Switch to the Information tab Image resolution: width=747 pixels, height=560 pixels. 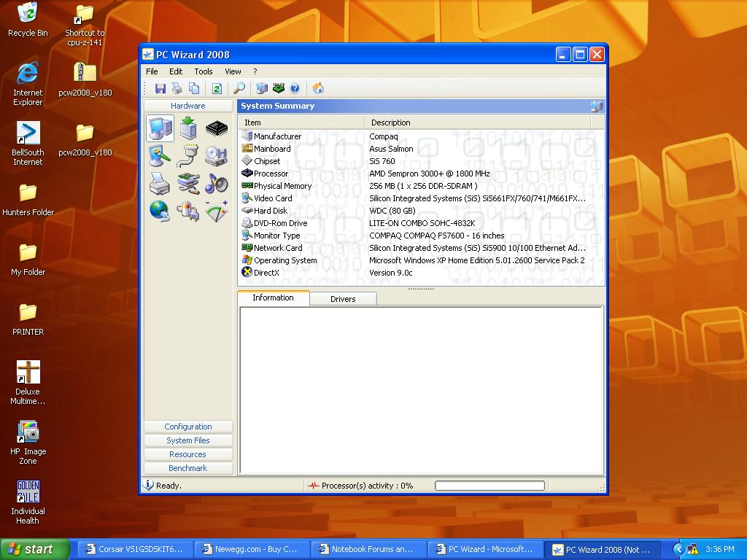pyautogui.click(x=273, y=297)
